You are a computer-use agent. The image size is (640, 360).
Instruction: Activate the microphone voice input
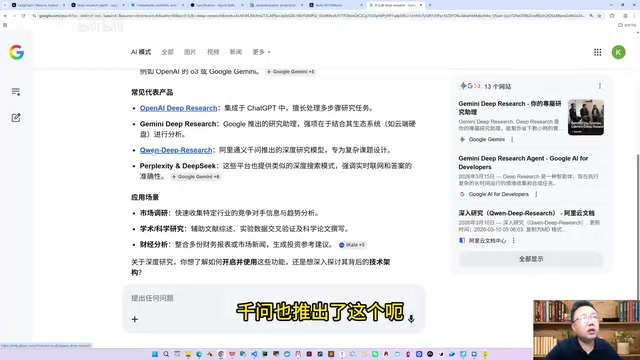tap(411, 319)
